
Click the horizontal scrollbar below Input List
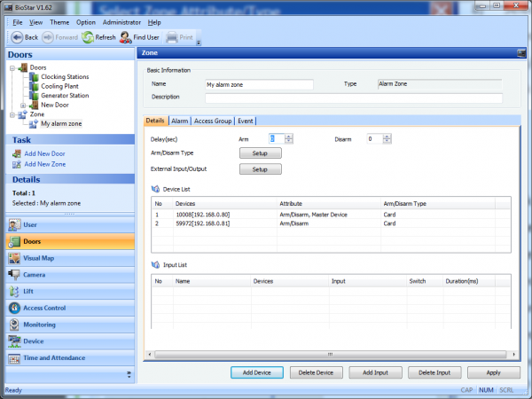(x=328, y=354)
